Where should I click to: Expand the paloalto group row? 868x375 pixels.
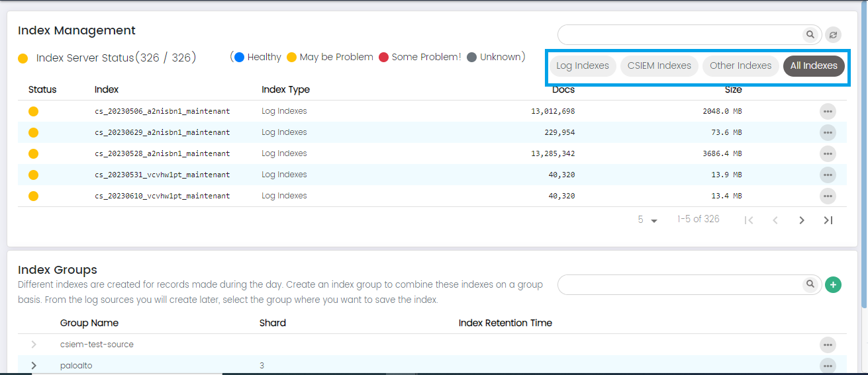pyautogui.click(x=34, y=366)
